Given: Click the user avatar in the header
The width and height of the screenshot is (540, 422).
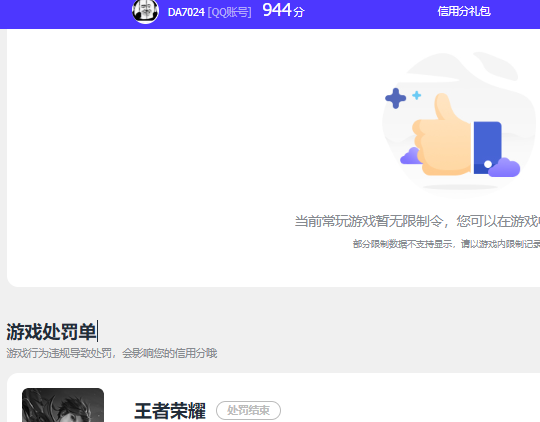Looking at the screenshot, I should click(x=145, y=11).
